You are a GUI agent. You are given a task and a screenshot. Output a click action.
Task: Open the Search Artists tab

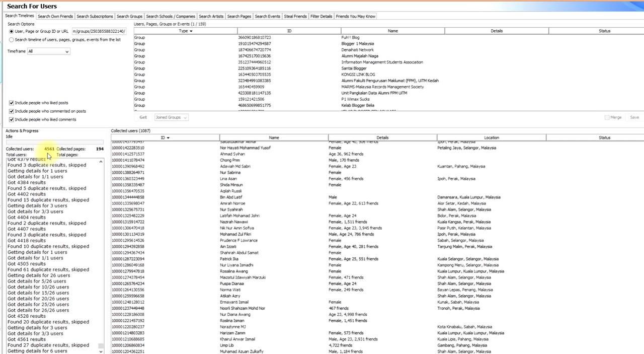[x=211, y=16]
